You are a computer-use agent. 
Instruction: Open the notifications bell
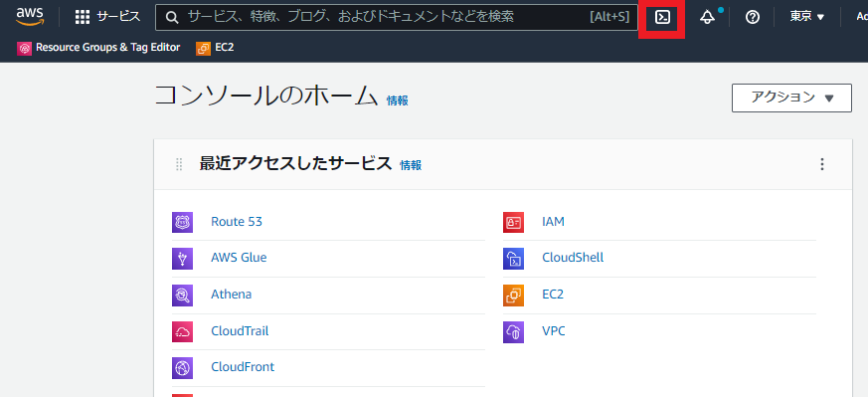coord(707,17)
